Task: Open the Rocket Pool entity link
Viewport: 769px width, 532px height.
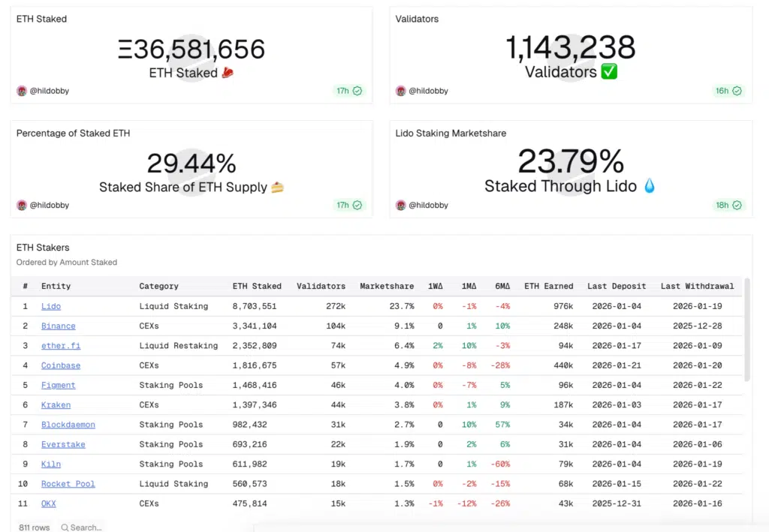Action: click(x=68, y=484)
